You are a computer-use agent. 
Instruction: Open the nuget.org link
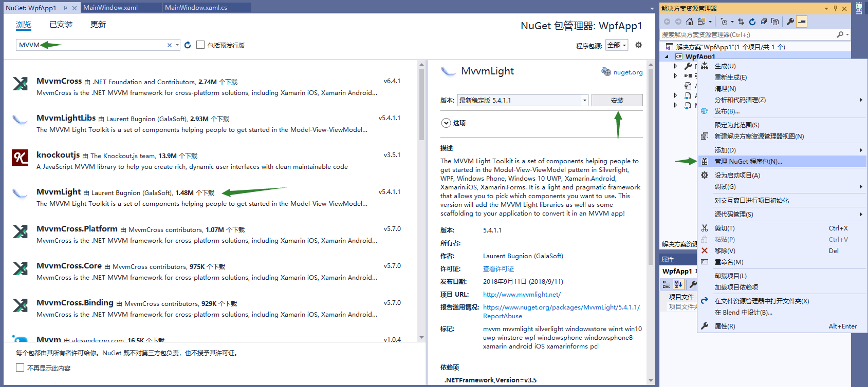tap(628, 72)
